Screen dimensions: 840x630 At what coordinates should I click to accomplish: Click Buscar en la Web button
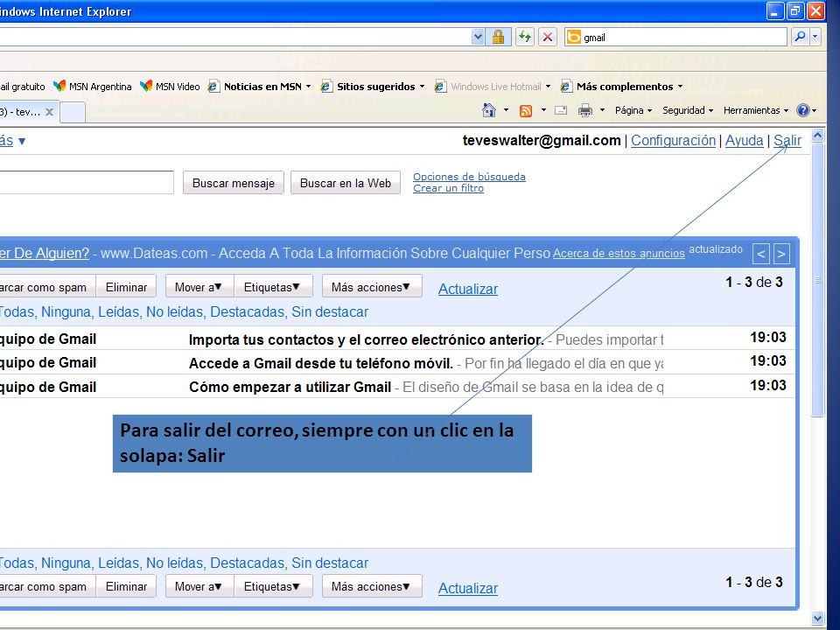346,183
